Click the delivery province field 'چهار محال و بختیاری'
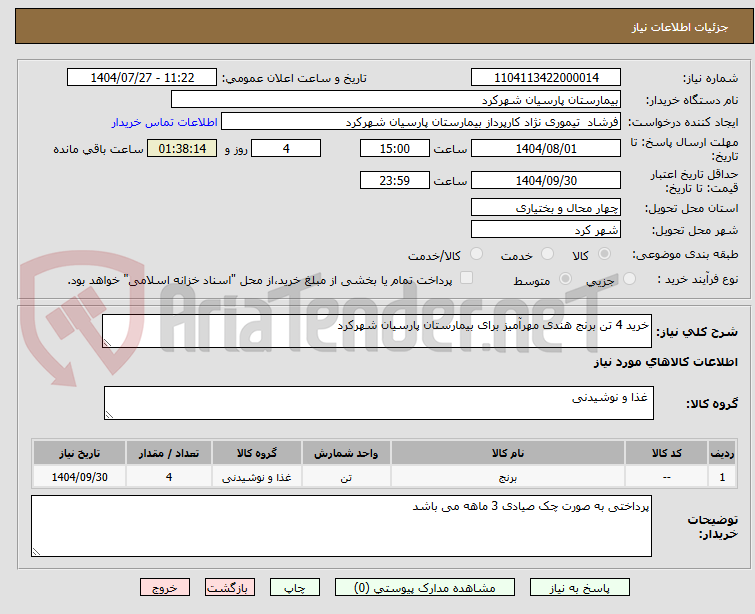 pos(546,208)
